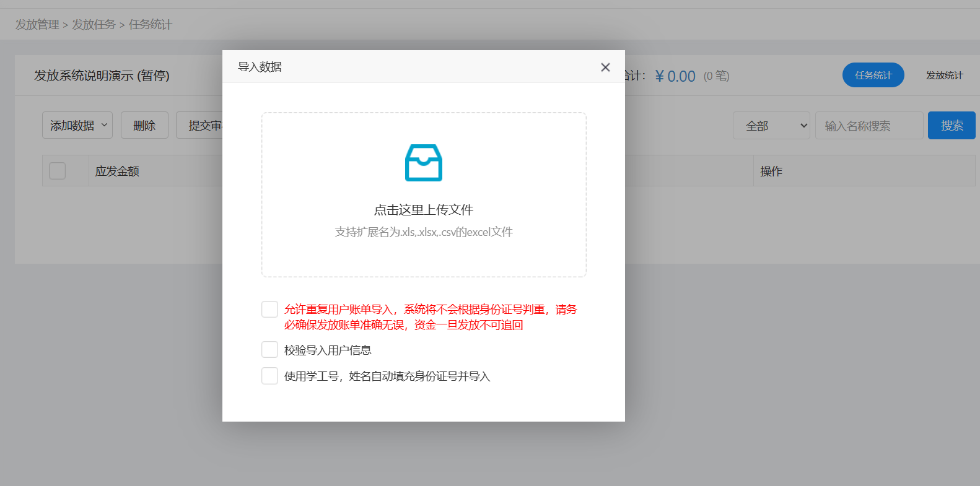Click the blue inbox upload icon

(x=423, y=163)
